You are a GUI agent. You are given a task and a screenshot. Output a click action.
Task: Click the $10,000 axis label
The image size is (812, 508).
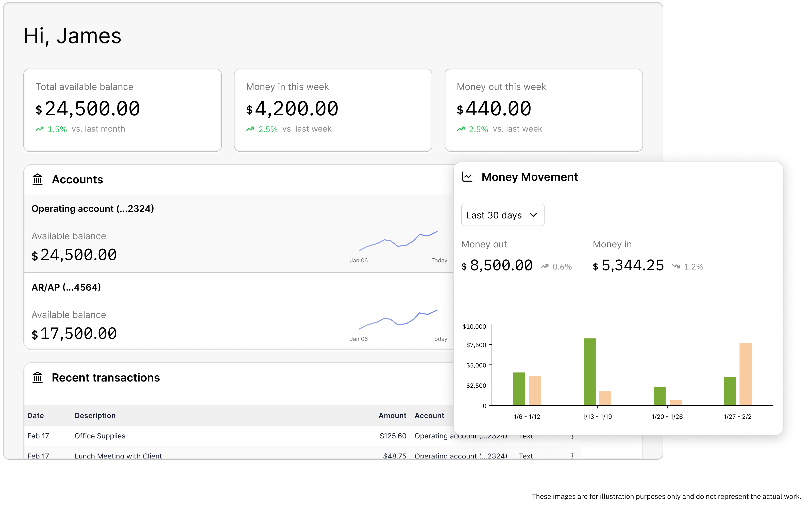point(474,327)
